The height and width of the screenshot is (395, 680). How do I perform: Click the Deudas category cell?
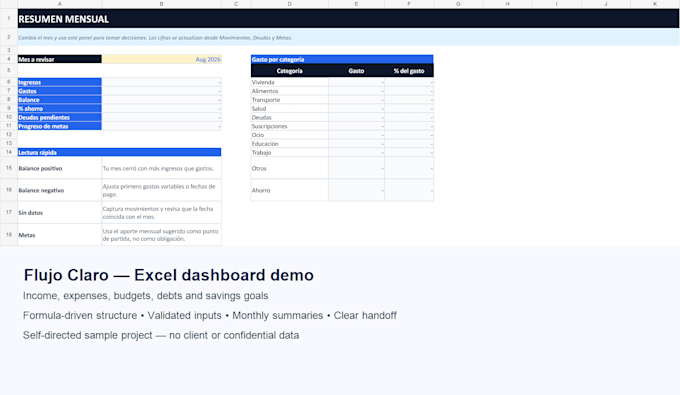pyautogui.click(x=290, y=118)
